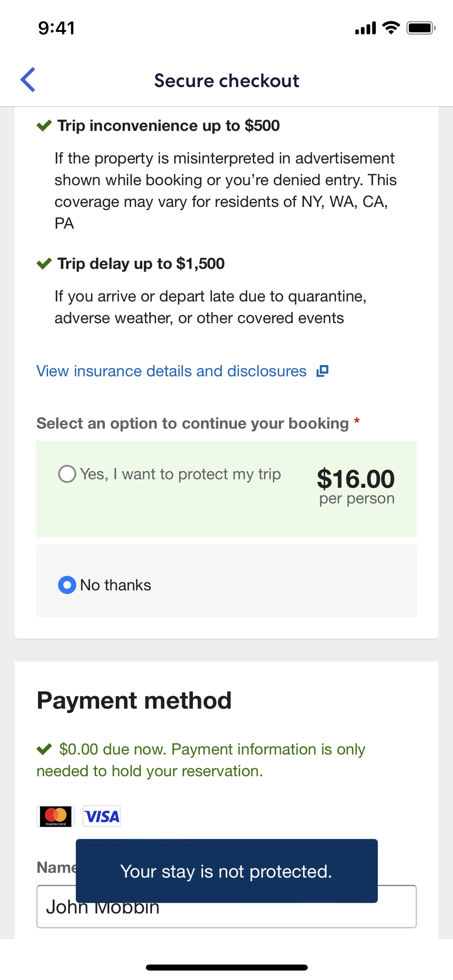Screen dimensions: 453x980
Task: Tap the 'Trip inconvenience up to $500' heading
Action: tap(168, 125)
